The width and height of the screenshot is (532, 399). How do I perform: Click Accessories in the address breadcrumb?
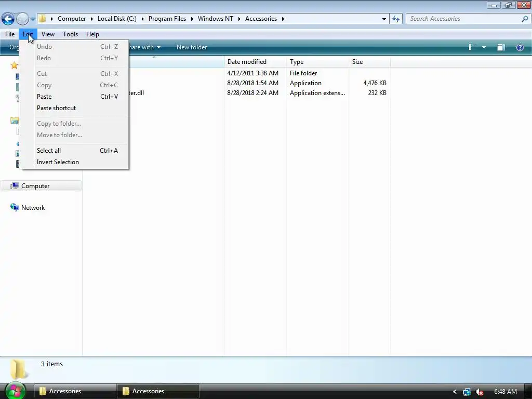click(261, 19)
